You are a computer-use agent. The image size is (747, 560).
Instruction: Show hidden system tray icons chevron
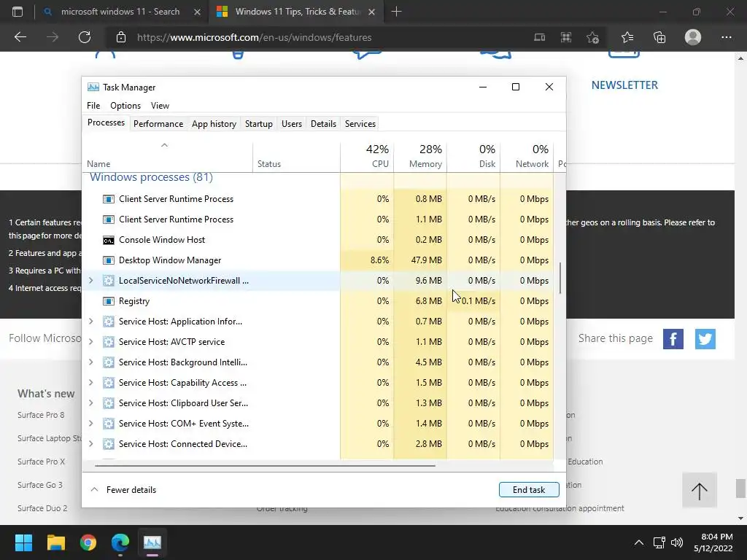[x=639, y=542]
